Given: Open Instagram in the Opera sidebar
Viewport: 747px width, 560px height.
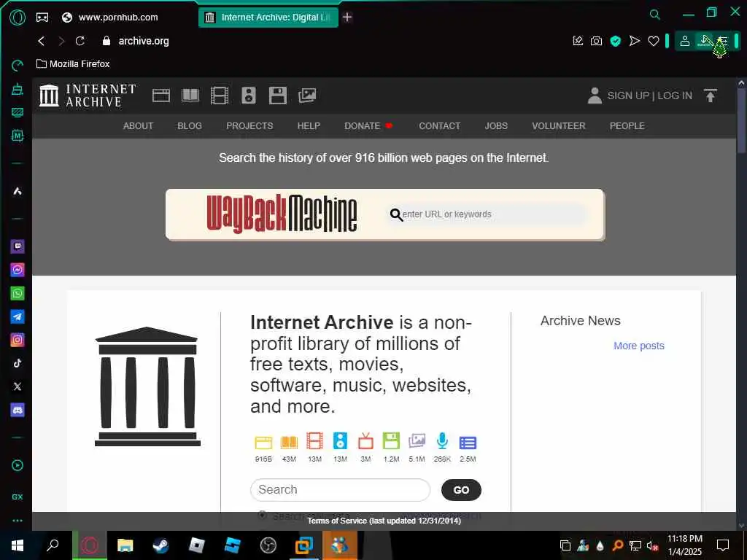Looking at the screenshot, I should pyautogui.click(x=18, y=340).
